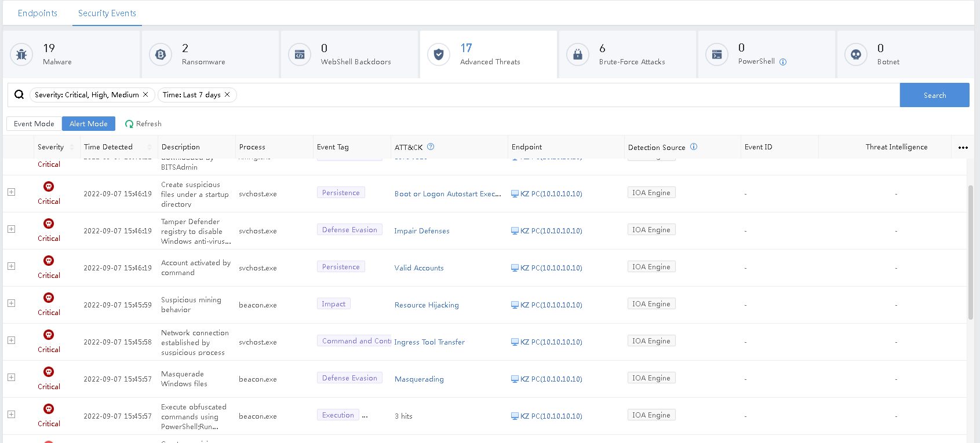Click the Ransomware bitcoin icon
980x443 pixels.
click(x=161, y=54)
